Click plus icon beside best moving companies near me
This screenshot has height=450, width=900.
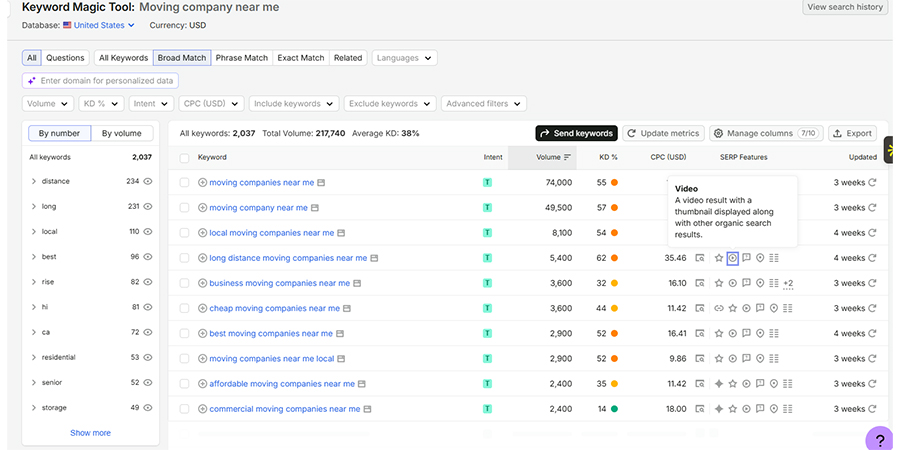point(202,333)
